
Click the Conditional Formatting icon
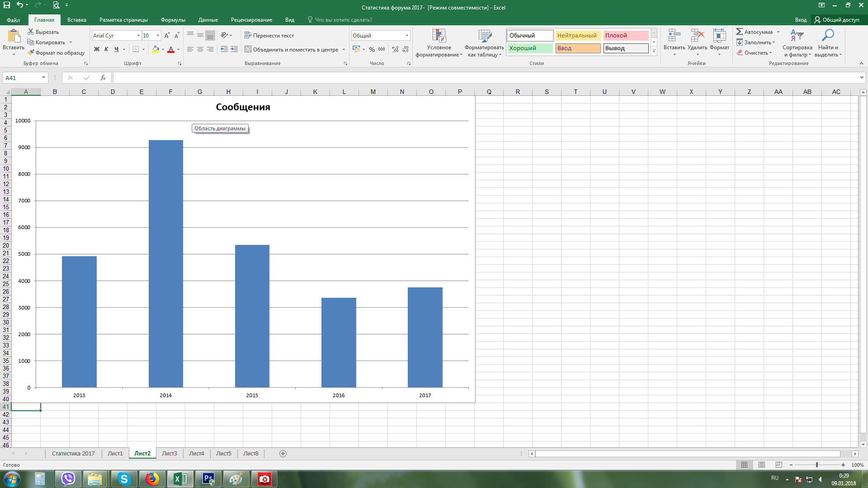click(439, 36)
